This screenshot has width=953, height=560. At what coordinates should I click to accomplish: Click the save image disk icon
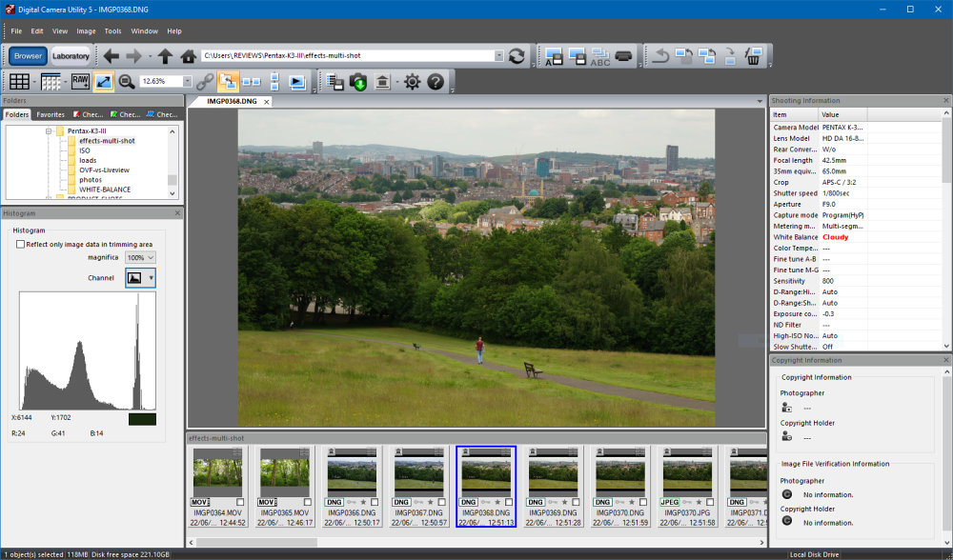coord(577,56)
